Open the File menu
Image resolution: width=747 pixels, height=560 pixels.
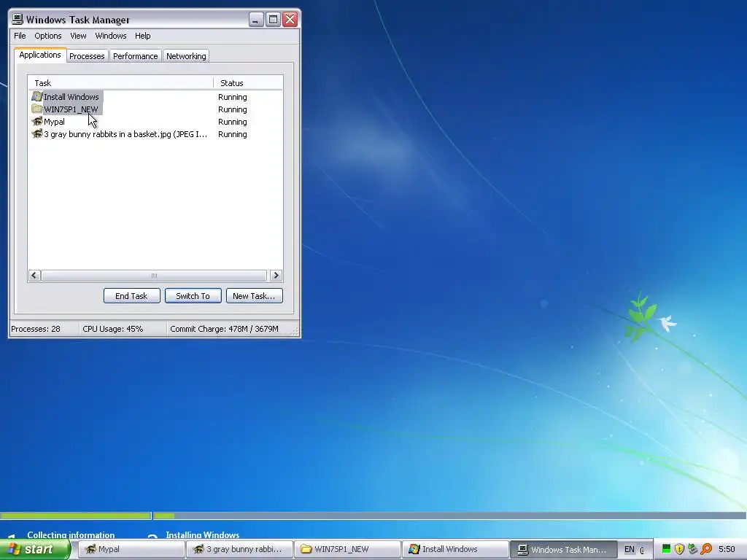click(20, 36)
